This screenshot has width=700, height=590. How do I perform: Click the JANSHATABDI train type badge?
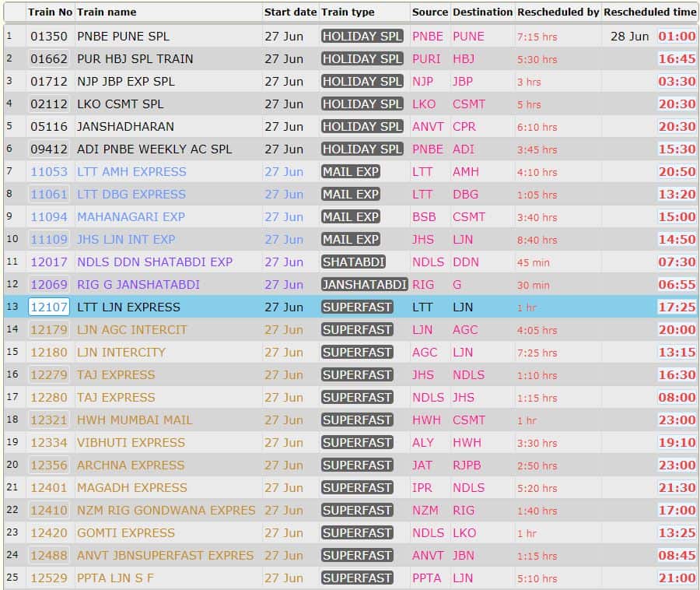click(x=364, y=284)
